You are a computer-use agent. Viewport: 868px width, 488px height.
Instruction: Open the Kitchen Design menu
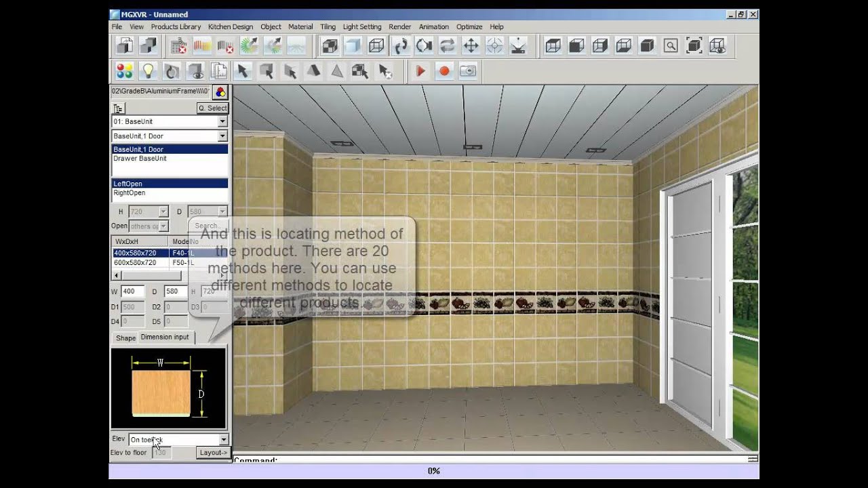click(x=231, y=26)
